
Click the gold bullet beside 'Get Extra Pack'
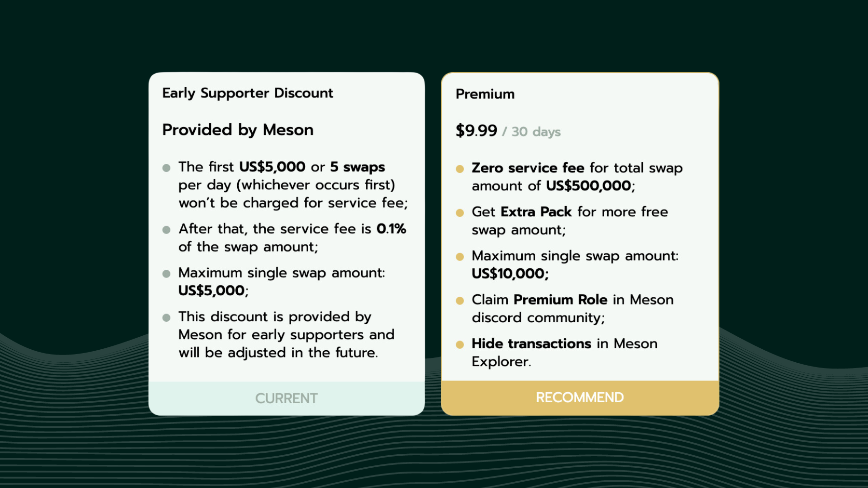click(460, 212)
